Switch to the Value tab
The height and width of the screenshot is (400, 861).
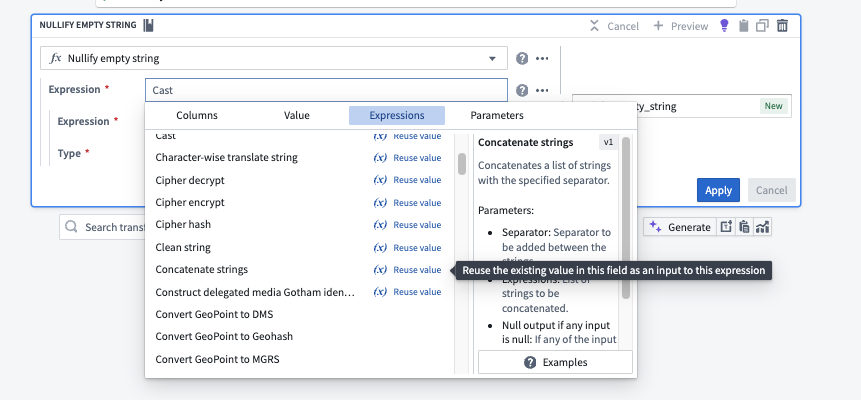(x=297, y=115)
